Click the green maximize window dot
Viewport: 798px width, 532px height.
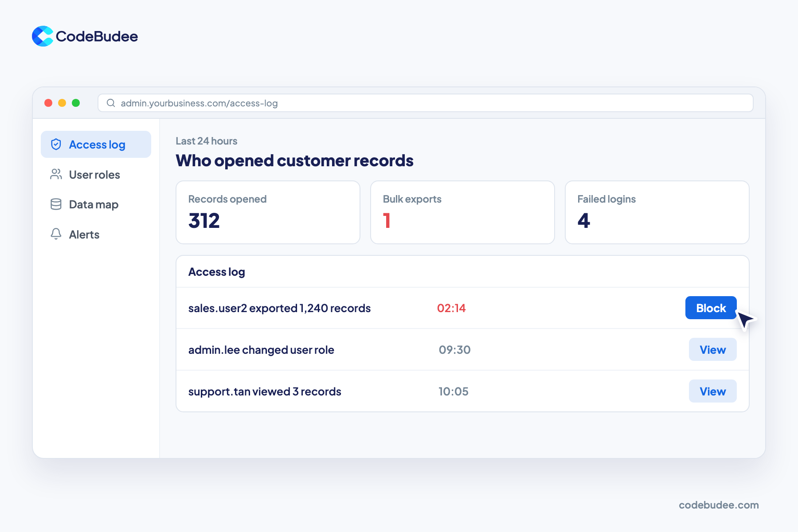(x=76, y=103)
